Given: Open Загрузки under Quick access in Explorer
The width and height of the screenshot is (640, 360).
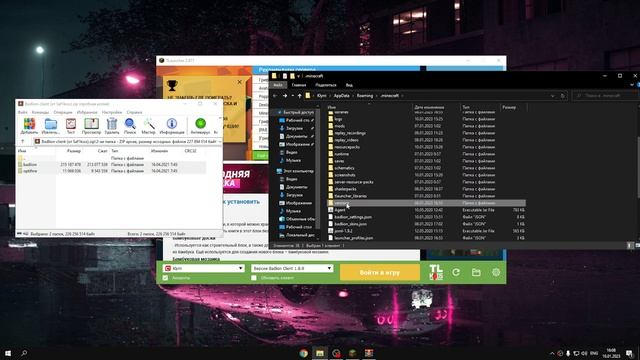Looking at the screenshot, I should pyautogui.click(x=294, y=128).
